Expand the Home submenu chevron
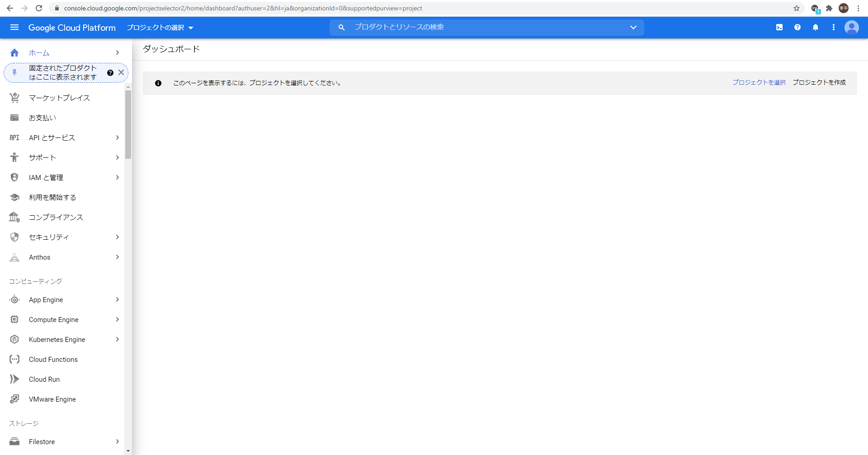868x455 pixels. [118, 52]
